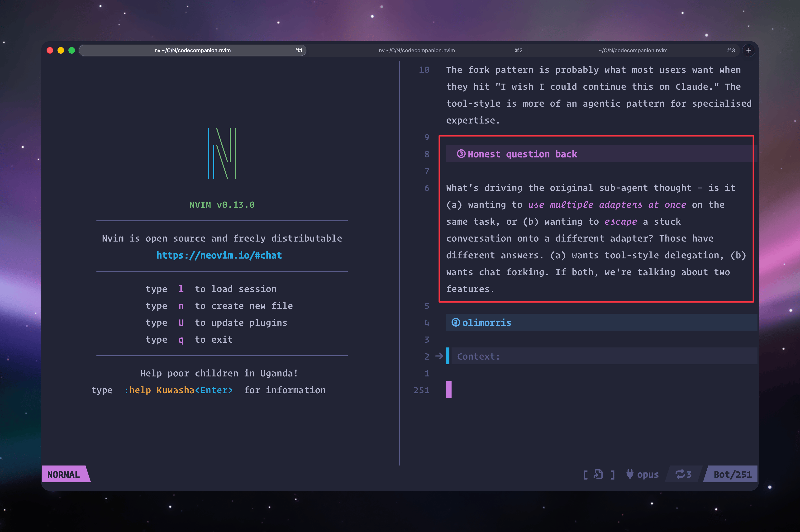
Task: Click the arrow sign next to Context
Action: tap(439, 356)
